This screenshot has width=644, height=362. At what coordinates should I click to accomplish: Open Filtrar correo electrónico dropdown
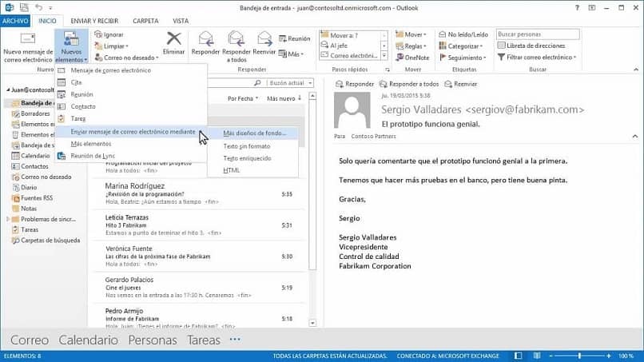click(537, 57)
